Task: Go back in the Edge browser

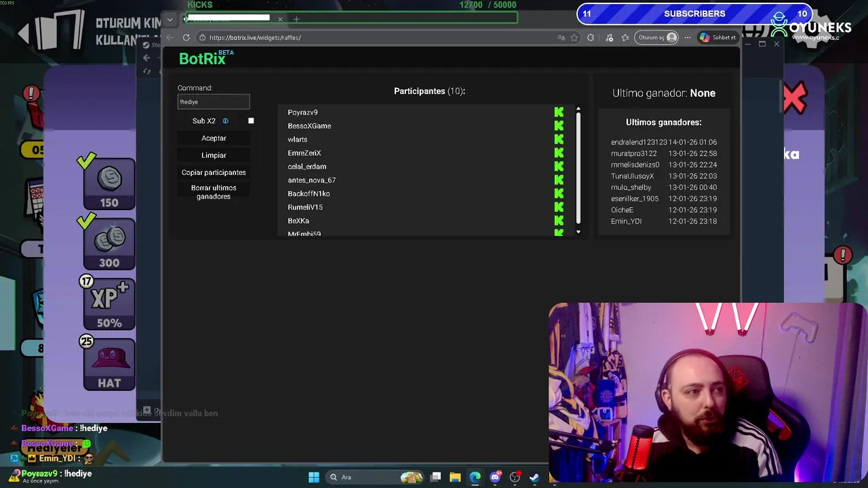Action: pyautogui.click(x=170, y=37)
